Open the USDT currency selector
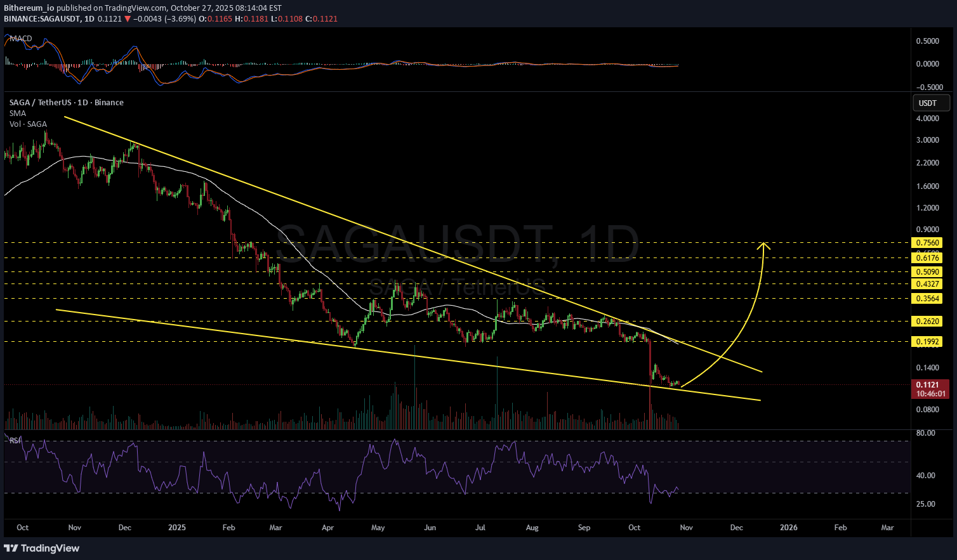 pyautogui.click(x=930, y=103)
